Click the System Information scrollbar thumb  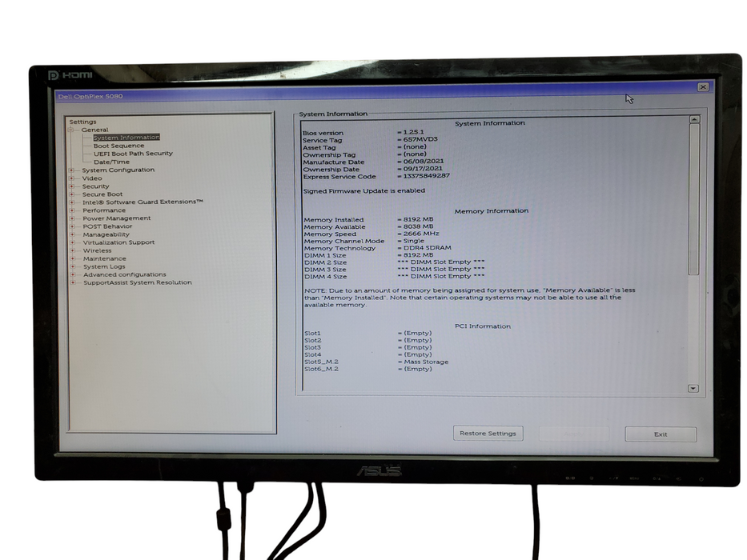click(694, 199)
